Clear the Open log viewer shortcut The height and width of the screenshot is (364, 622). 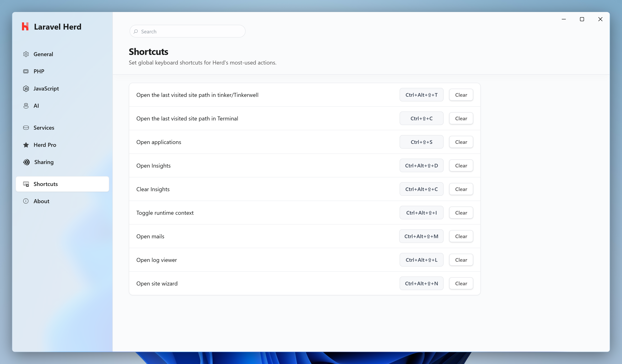461,260
